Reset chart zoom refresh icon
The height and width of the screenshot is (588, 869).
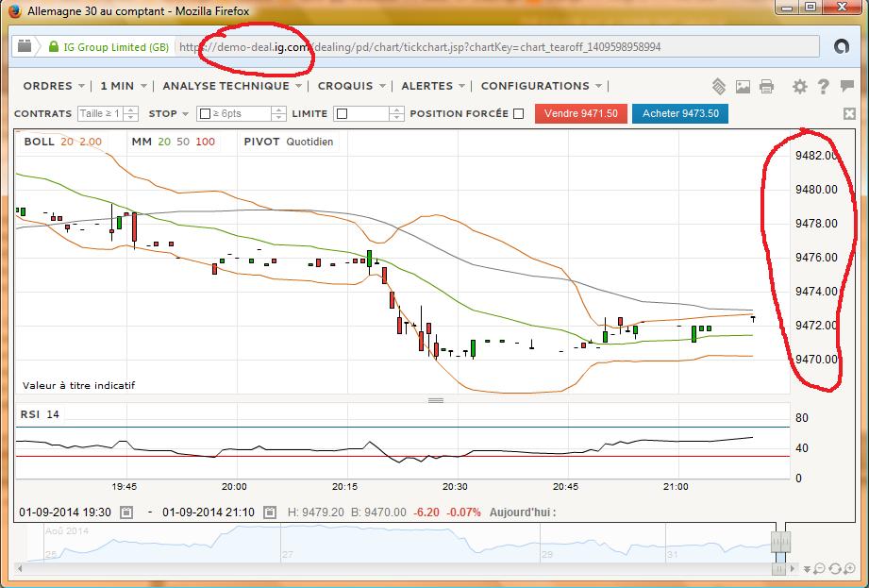pyautogui.click(x=834, y=568)
